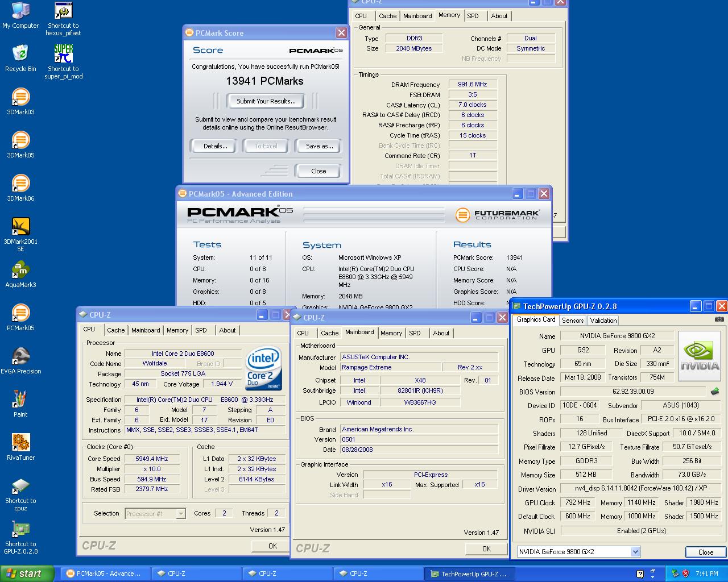Click the Intel Core 2 Duo logo

coord(264,368)
